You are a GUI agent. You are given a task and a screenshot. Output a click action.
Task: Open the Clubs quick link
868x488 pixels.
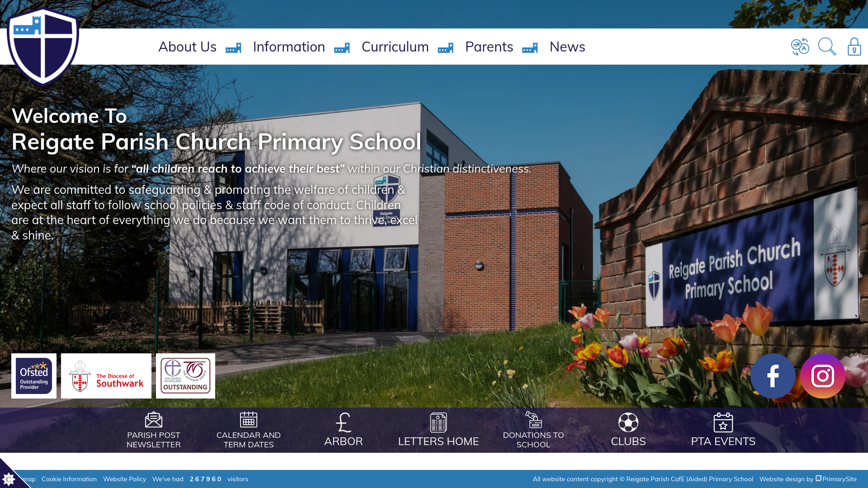tap(628, 441)
